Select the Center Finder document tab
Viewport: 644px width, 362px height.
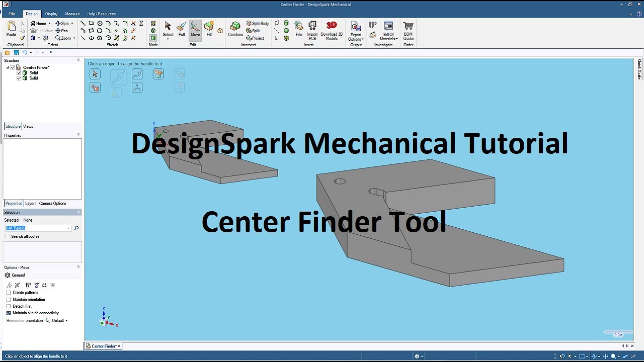pos(104,346)
